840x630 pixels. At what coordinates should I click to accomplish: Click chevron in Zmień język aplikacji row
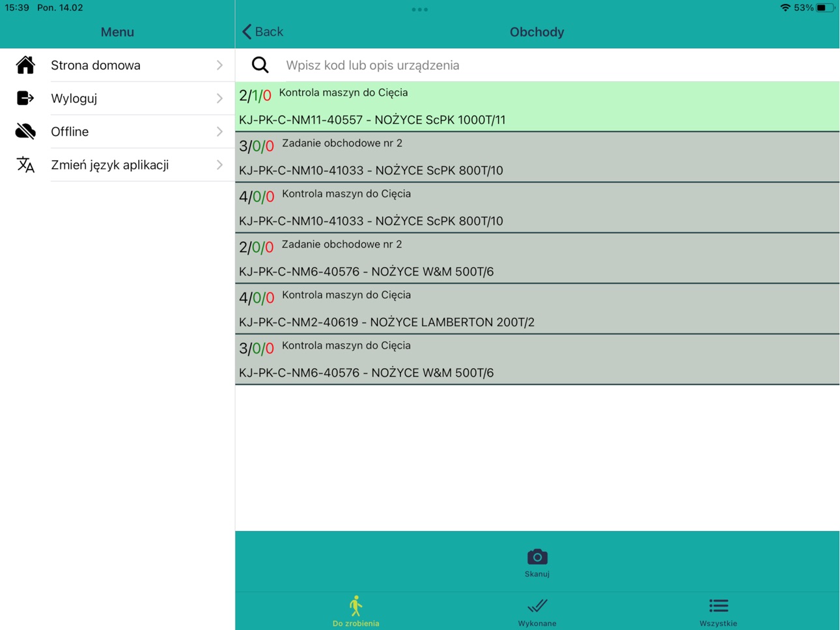coord(219,165)
